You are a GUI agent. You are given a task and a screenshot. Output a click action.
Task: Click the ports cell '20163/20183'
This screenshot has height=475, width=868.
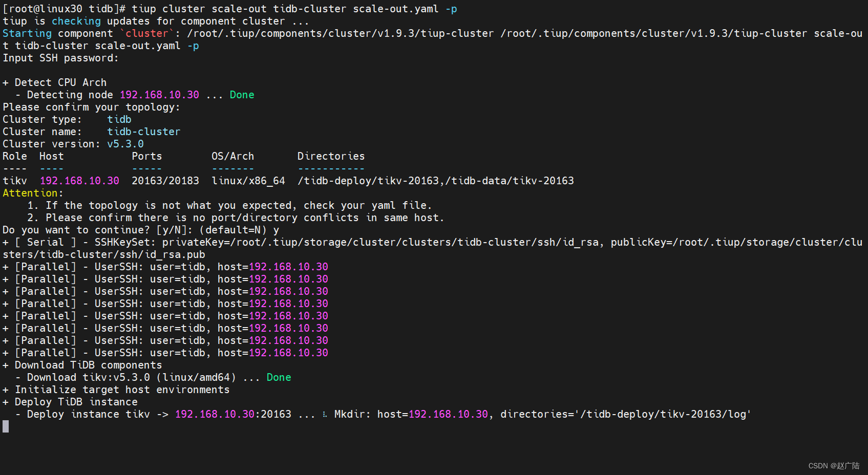point(165,181)
